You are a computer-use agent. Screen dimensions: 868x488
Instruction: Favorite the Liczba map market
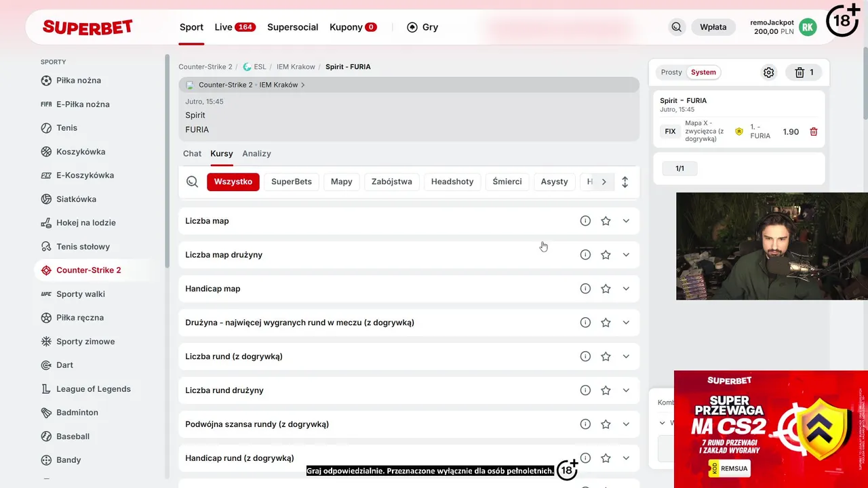(x=606, y=221)
